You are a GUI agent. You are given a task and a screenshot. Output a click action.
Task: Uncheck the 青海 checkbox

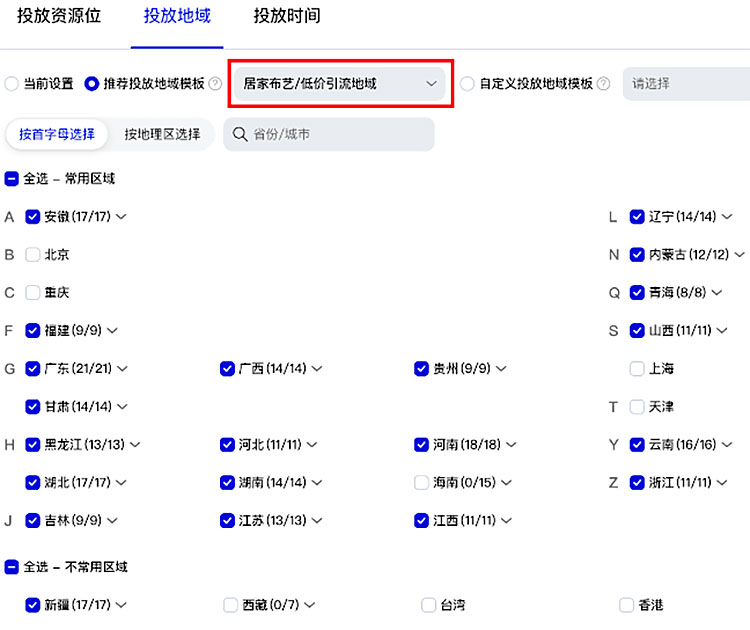tap(637, 292)
